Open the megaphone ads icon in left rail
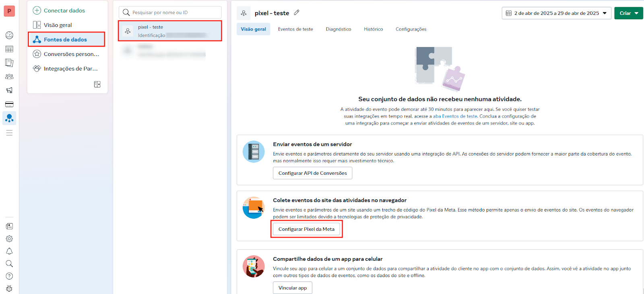 click(x=9, y=90)
